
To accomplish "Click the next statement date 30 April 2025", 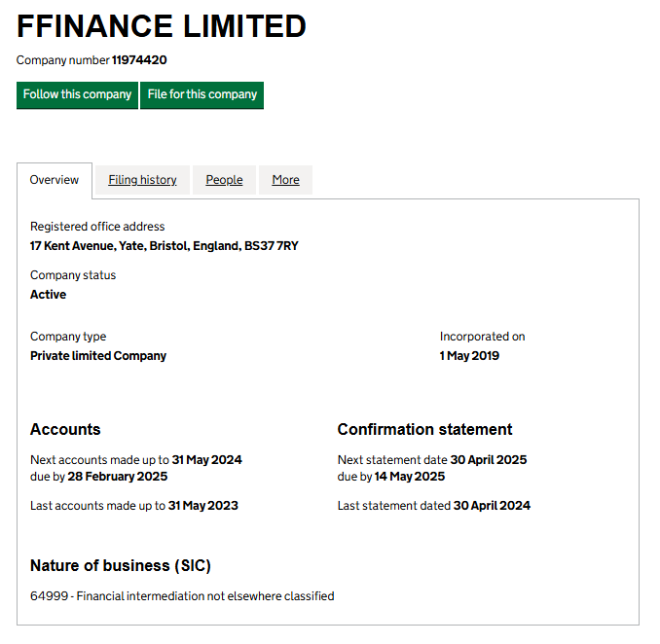I will point(488,460).
